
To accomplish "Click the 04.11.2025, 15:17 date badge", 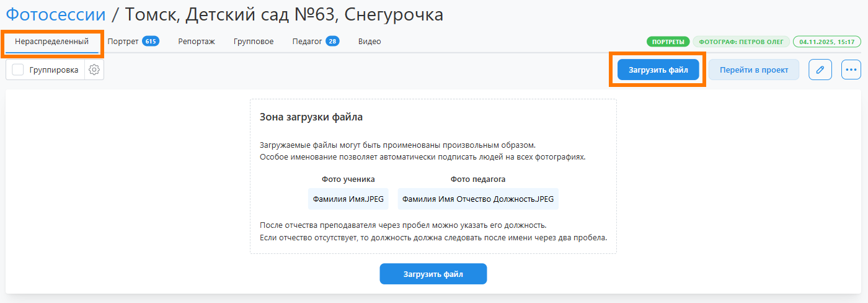I will point(827,42).
